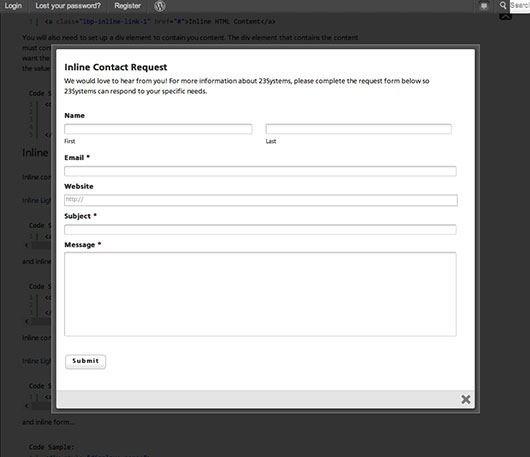The width and height of the screenshot is (530, 457).
Task: Click inside the Message text area
Action: click(x=260, y=294)
